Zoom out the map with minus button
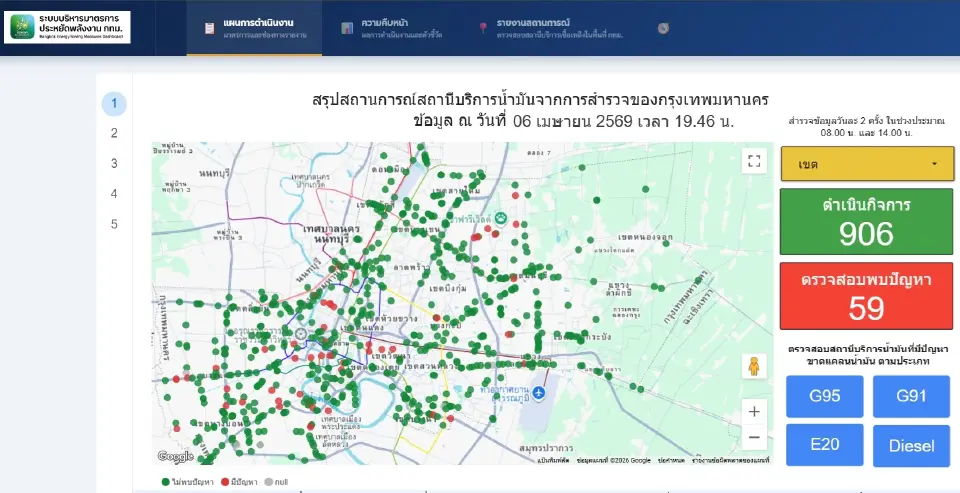This screenshot has height=493, width=960. click(754, 437)
